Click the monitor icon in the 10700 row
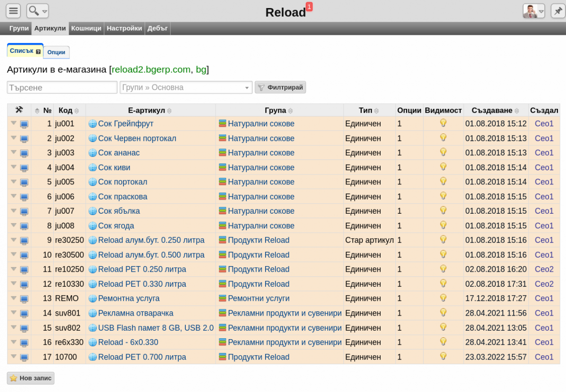This screenshot has width=566, height=392. tap(24, 358)
